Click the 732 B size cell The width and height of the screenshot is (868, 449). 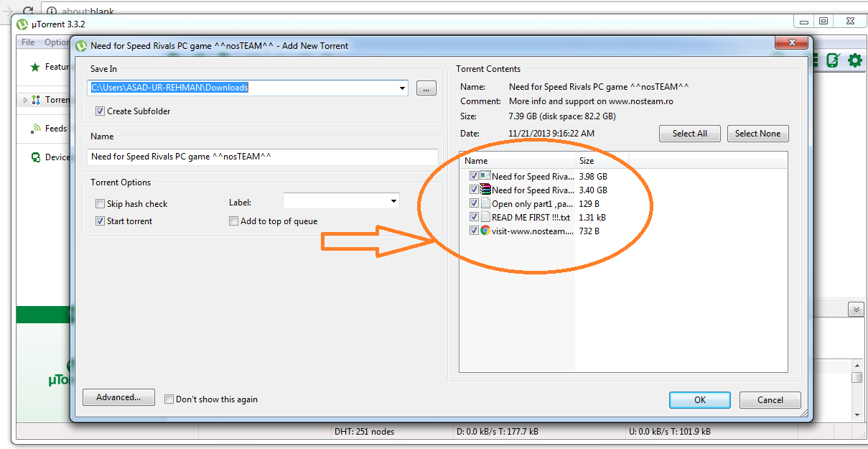(x=589, y=231)
